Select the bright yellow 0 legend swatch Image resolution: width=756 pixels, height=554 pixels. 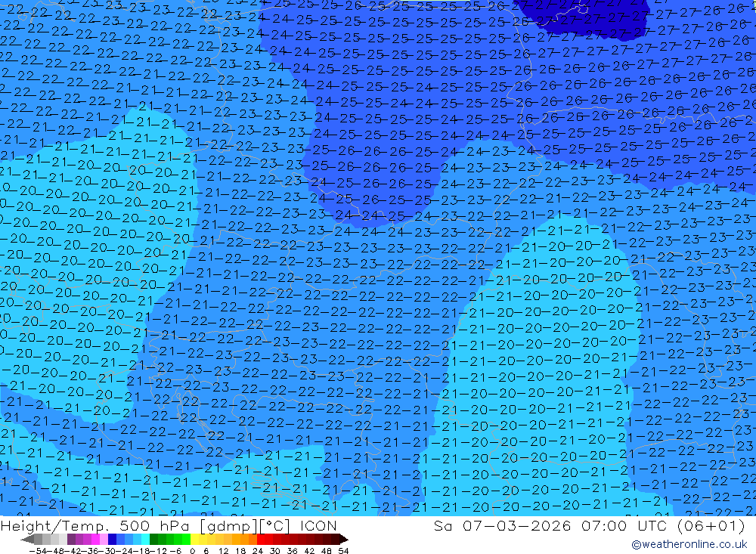coord(195,539)
